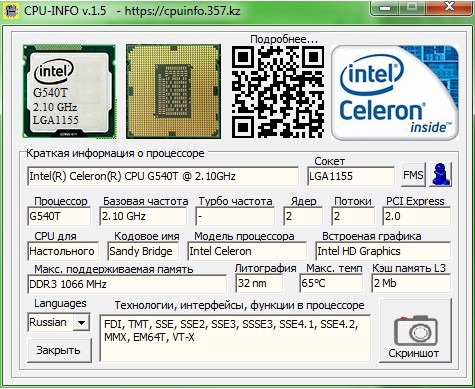This screenshot has height=389, width=475.
Task: Click the processor underside pins image
Action: pos(173,91)
